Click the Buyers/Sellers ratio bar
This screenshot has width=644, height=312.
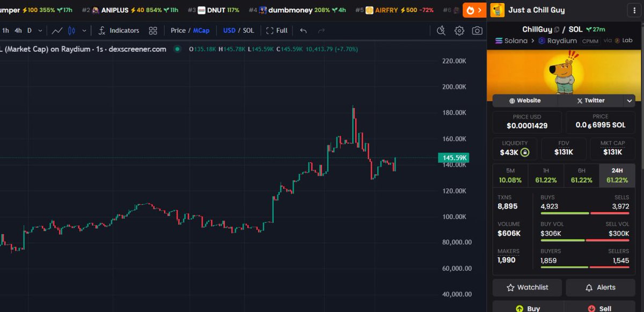pos(584,267)
